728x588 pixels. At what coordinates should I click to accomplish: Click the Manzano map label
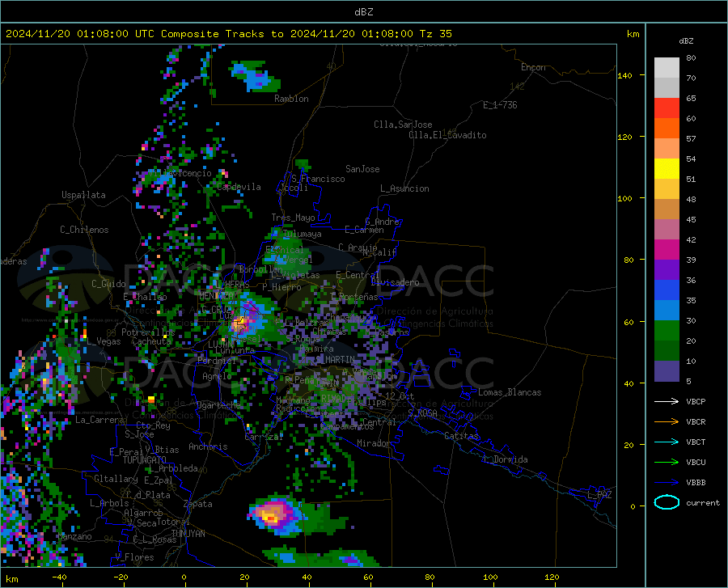coord(74,536)
